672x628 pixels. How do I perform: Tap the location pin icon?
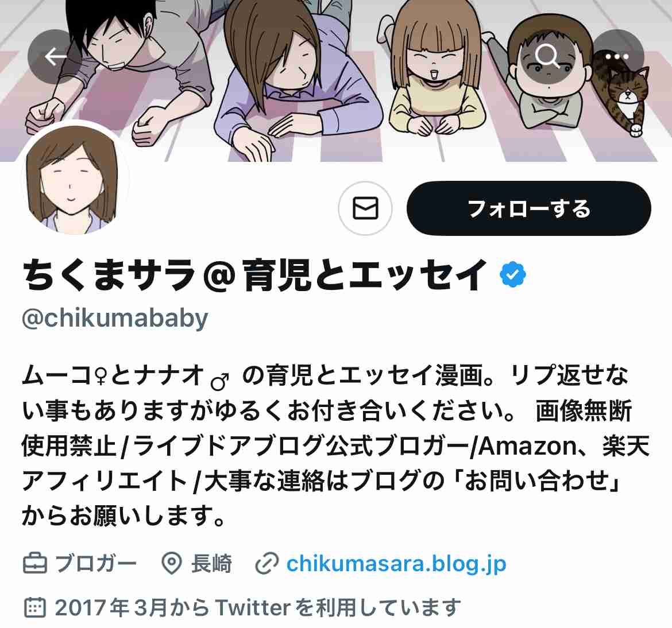[172, 563]
